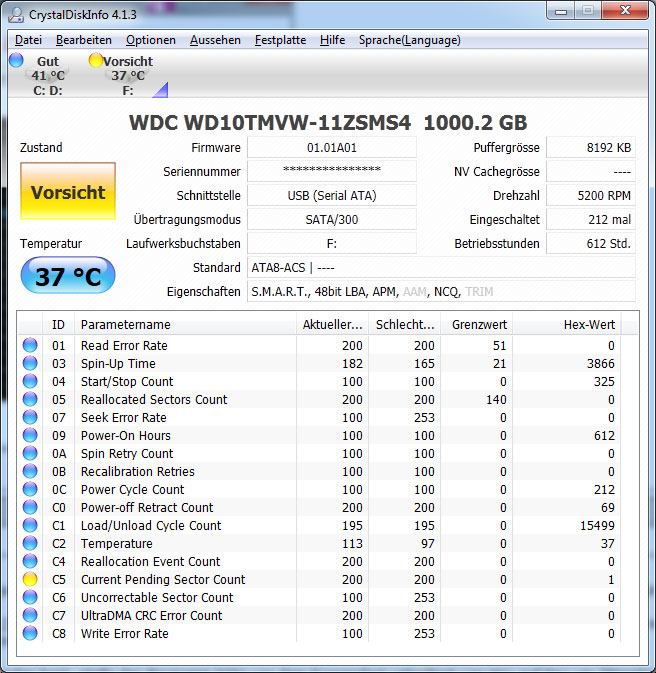
Task: Click the blue status icon for Spin Retry Count
Action: tap(30, 453)
